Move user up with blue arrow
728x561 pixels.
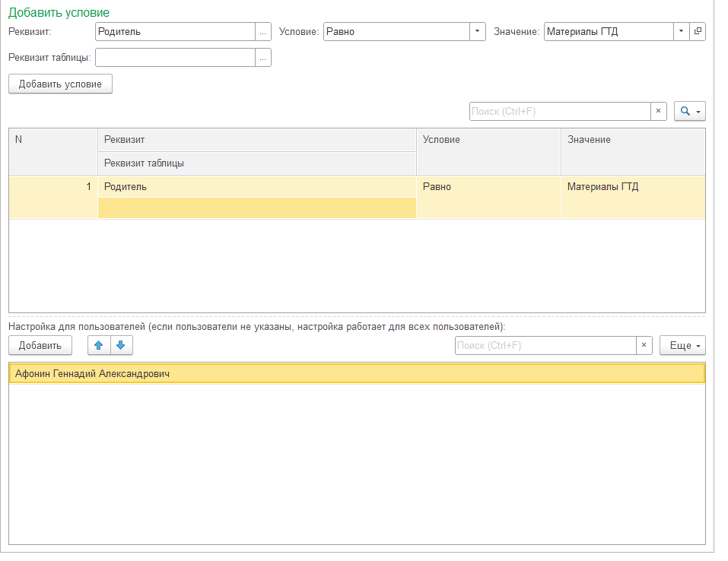tap(99, 346)
